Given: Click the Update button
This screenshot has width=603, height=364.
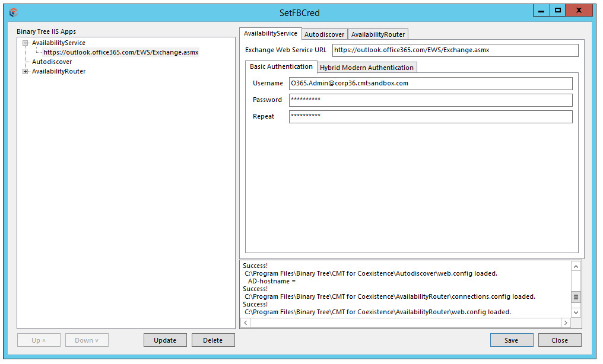Looking at the screenshot, I should [165, 340].
